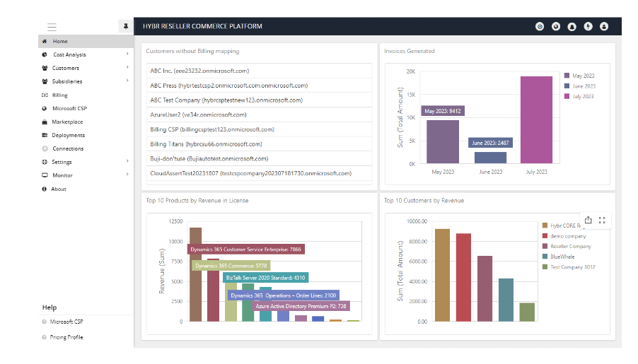This screenshot has width=638, height=364.
Task: Pin the sidebar with the pin icon
Action: (125, 26)
